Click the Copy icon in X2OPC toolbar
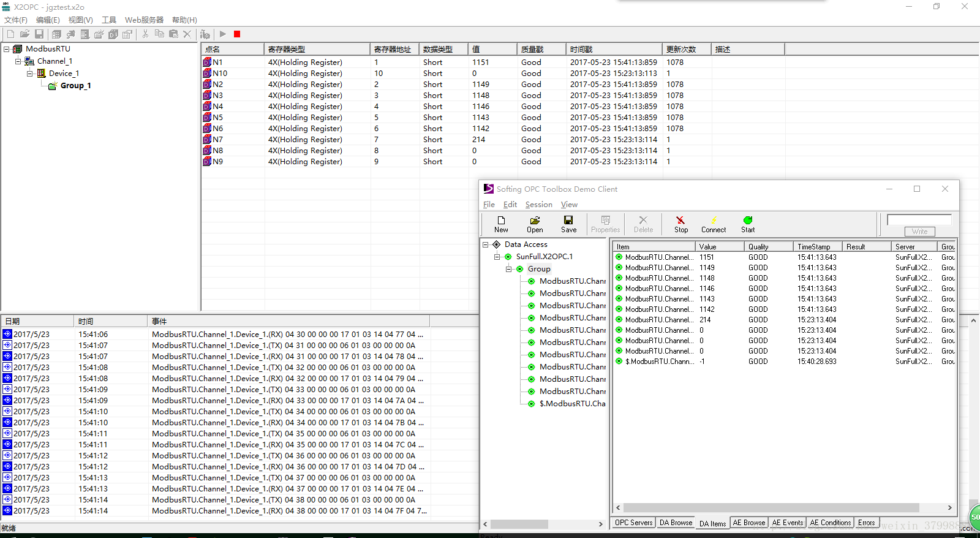980x538 pixels. pyautogui.click(x=159, y=34)
